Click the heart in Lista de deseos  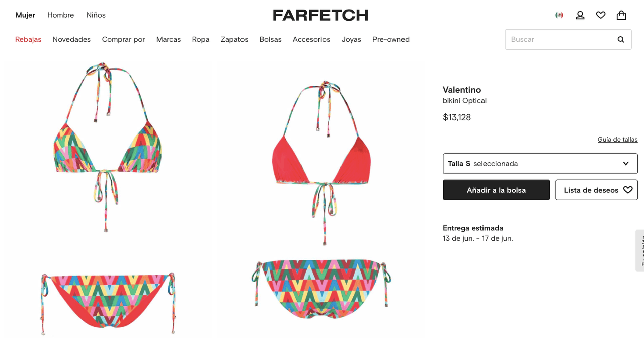(627, 190)
